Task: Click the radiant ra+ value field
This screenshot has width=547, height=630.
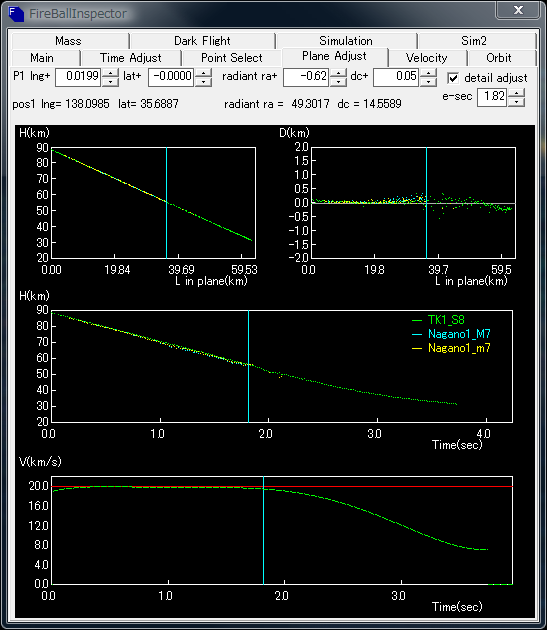Action: tap(306, 77)
